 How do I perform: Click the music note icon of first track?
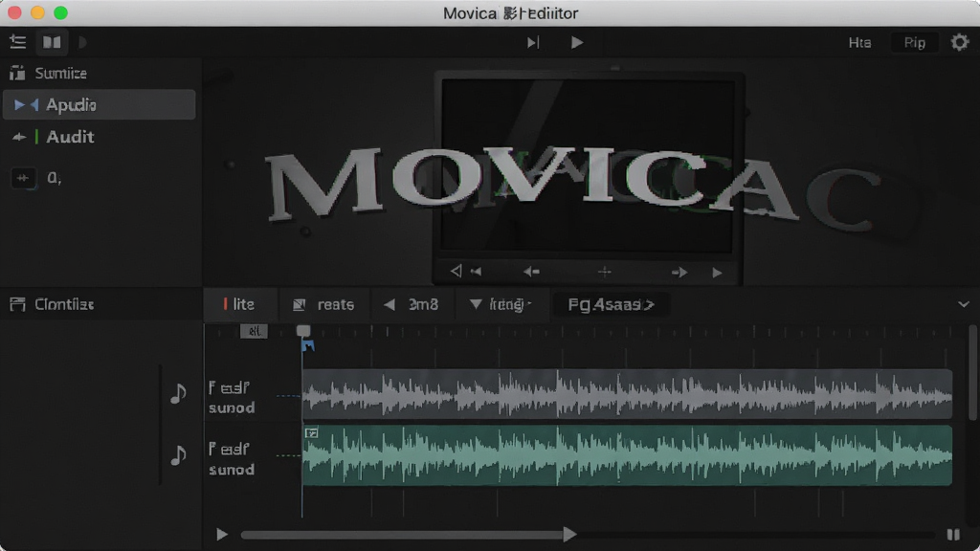coord(178,393)
